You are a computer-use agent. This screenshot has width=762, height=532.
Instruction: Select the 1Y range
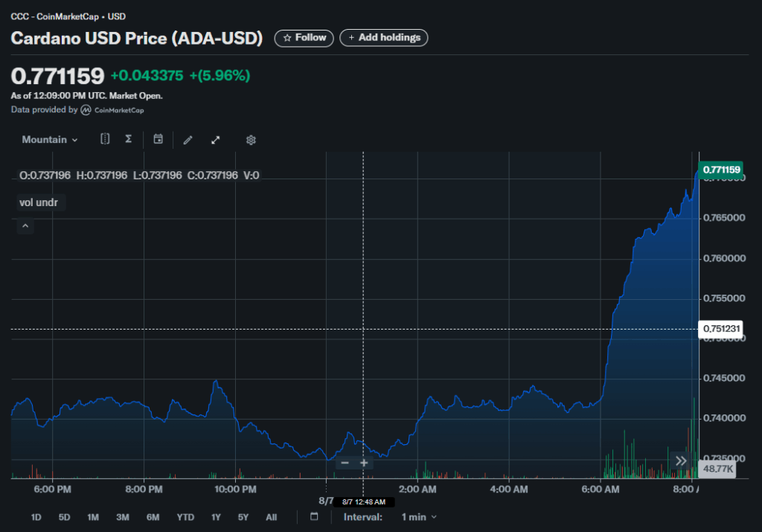[x=216, y=517]
